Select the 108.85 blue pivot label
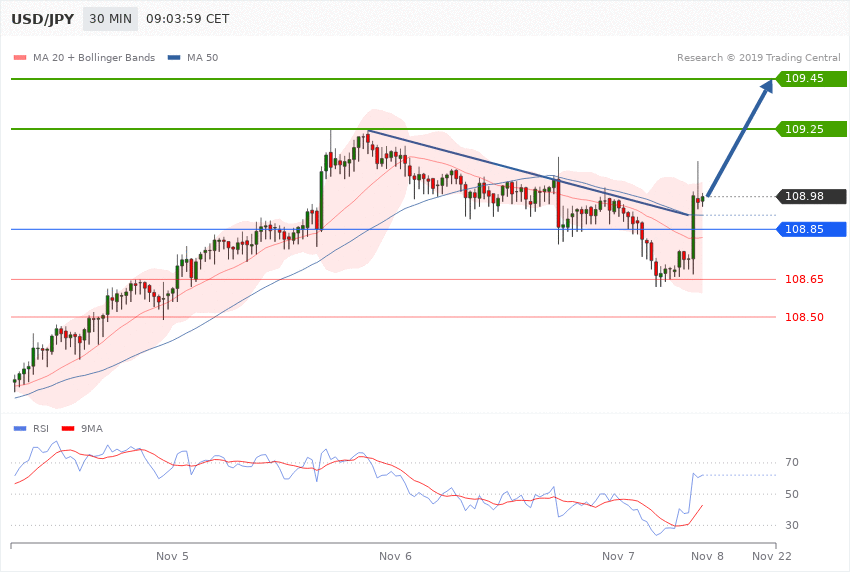 pos(811,229)
